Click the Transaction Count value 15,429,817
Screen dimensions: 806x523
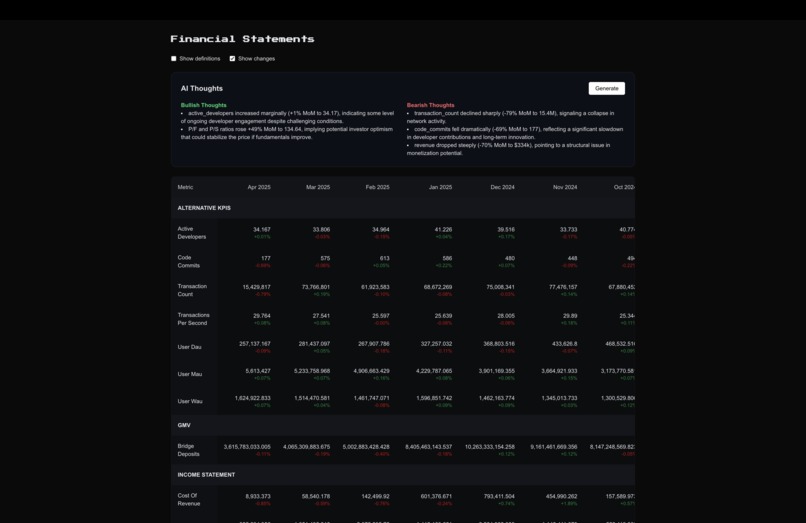tap(257, 287)
